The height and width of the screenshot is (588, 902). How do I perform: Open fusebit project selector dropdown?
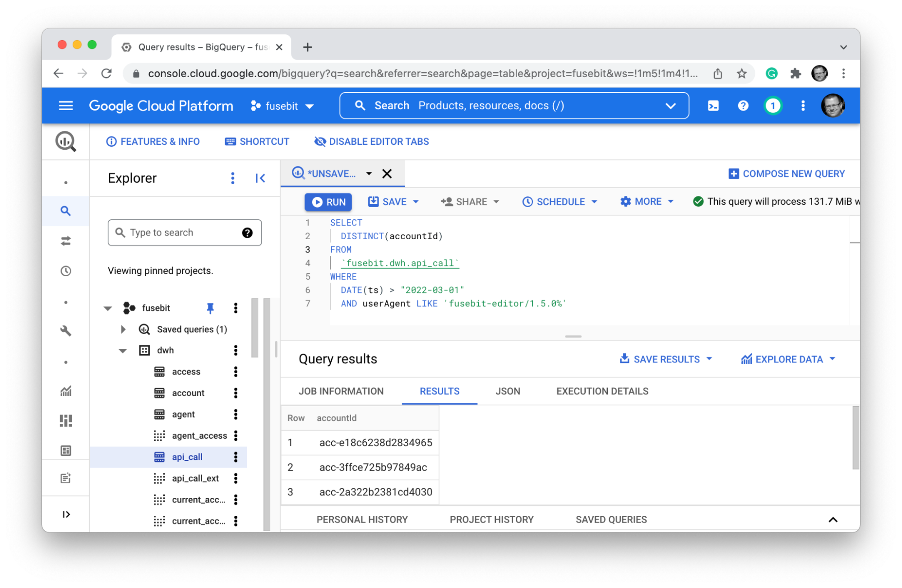point(282,106)
